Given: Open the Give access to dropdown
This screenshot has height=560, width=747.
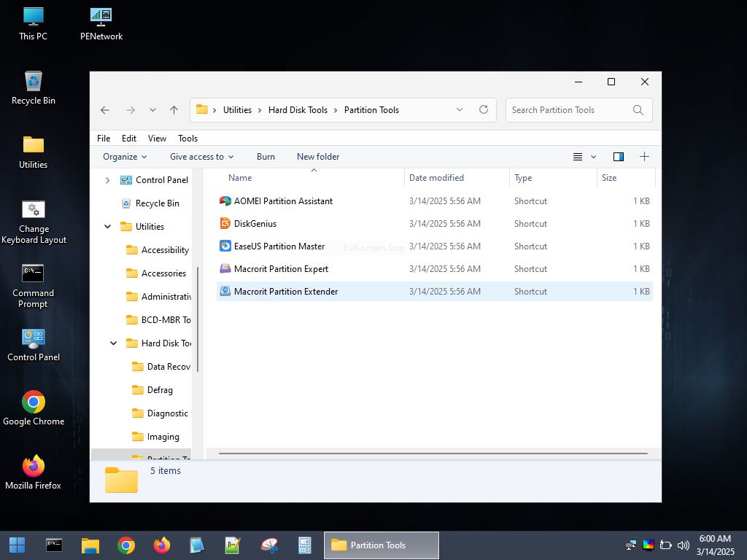Looking at the screenshot, I should click(x=201, y=157).
